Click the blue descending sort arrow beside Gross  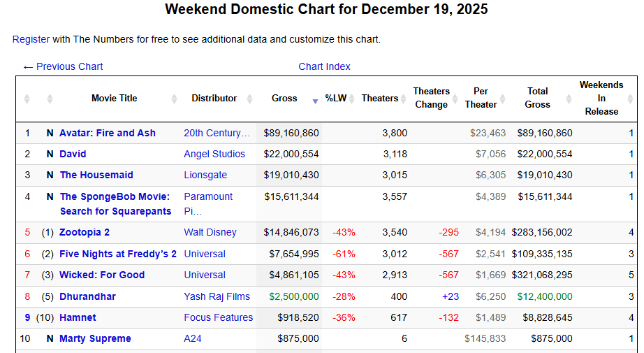click(x=315, y=101)
